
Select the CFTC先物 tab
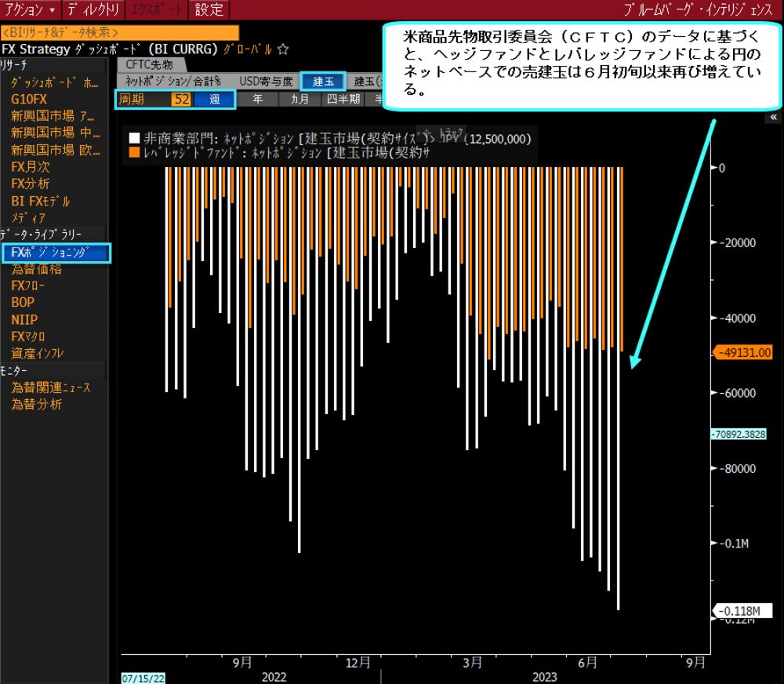[x=150, y=64]
